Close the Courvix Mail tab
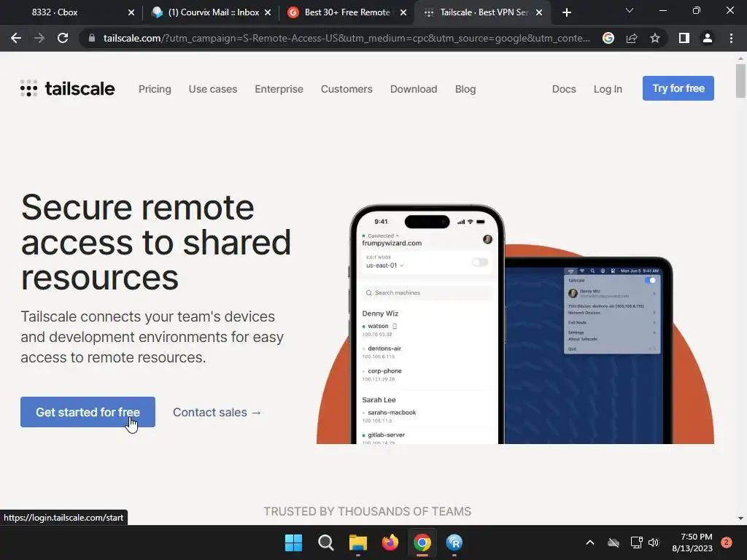Screen dimensions: 747x560 [x=268, y=12]
